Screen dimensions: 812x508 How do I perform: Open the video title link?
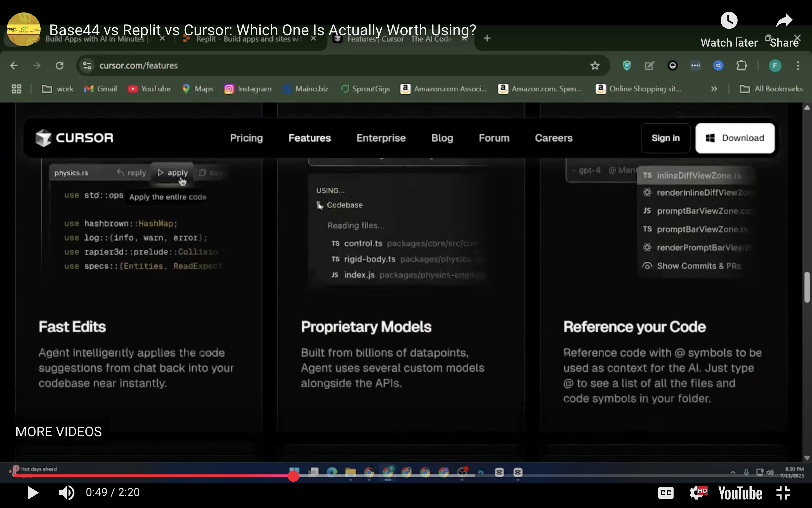[x=263, y=30]
